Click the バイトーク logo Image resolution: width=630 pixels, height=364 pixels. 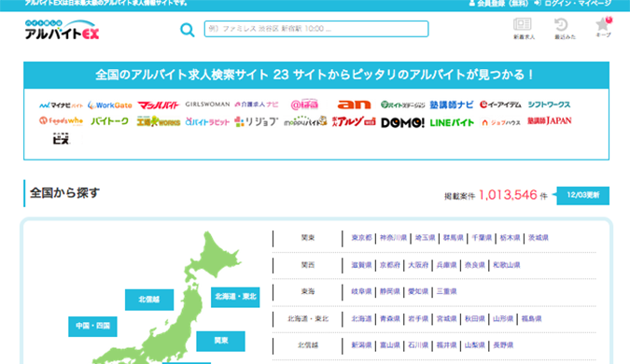110,121
